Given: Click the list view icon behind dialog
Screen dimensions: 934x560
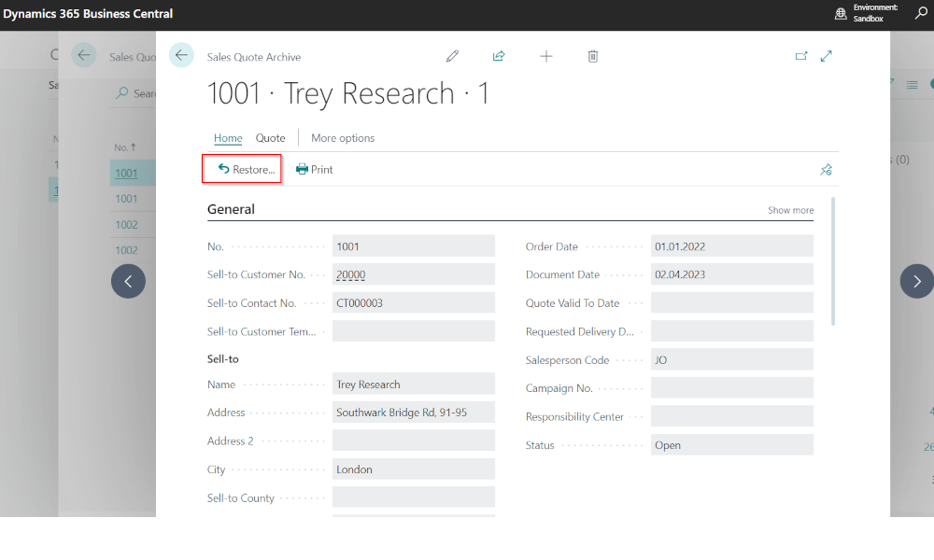Looking at the screenshot, I should click(912, 85).
